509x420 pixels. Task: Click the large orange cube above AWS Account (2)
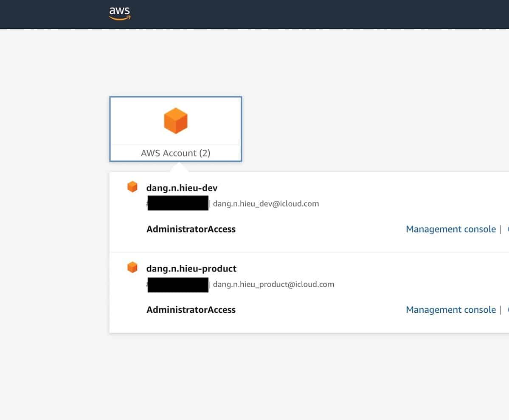(x=175, y=120)
